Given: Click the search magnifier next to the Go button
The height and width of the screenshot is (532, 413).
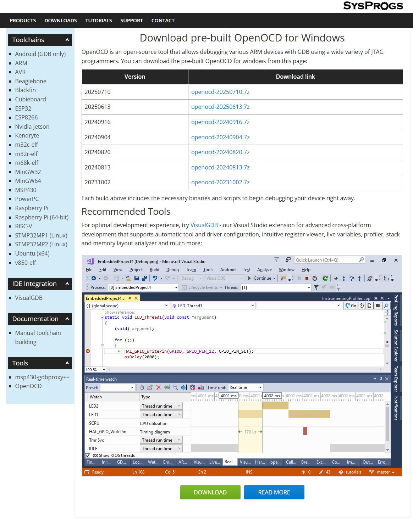Looking at the screenshot, I should [x=386, y=306].
